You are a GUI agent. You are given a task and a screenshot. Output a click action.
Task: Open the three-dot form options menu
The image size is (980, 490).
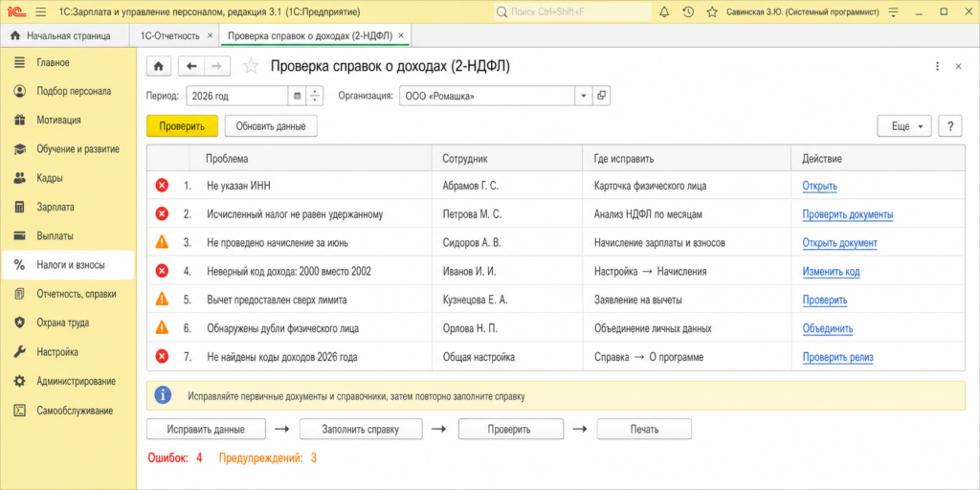click(x=937, y=66)
